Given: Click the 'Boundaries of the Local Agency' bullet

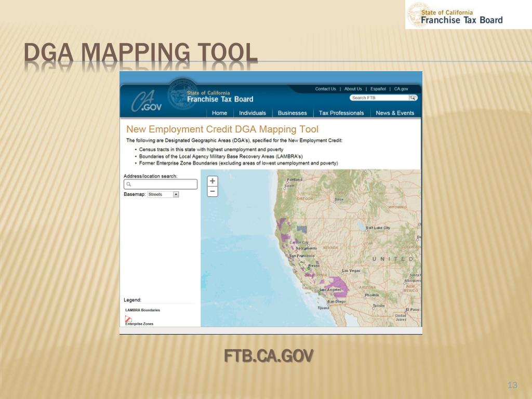Looking at the screenshot, I should click(x=221, y=156).
